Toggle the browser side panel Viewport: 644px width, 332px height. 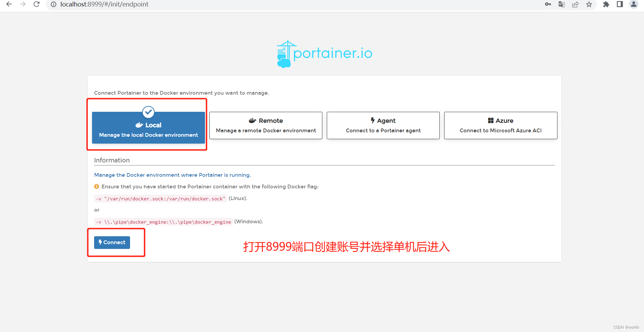point(620,4)
